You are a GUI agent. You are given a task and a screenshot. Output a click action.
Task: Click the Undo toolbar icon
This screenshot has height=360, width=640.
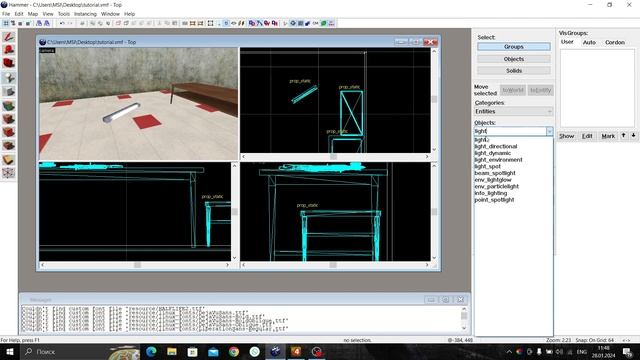tap(62, 23)
